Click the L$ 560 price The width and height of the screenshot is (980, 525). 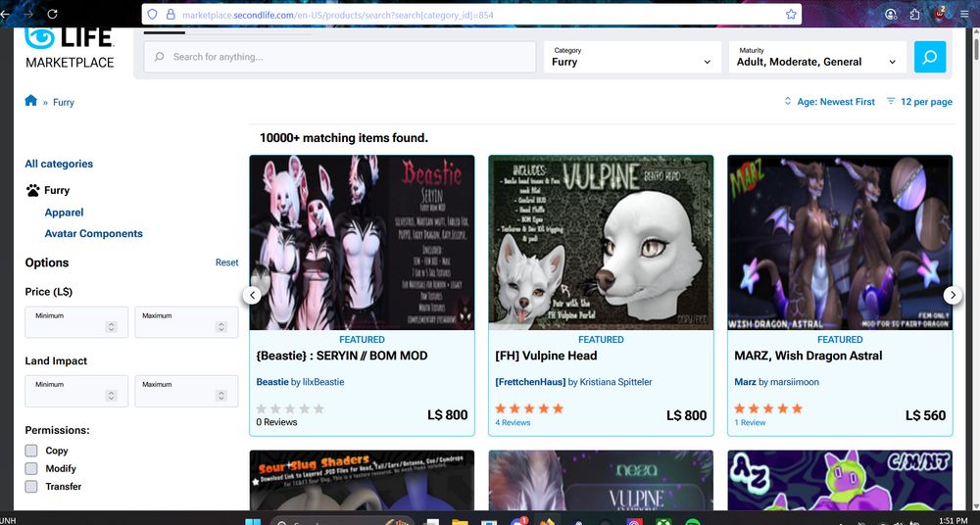925,415
